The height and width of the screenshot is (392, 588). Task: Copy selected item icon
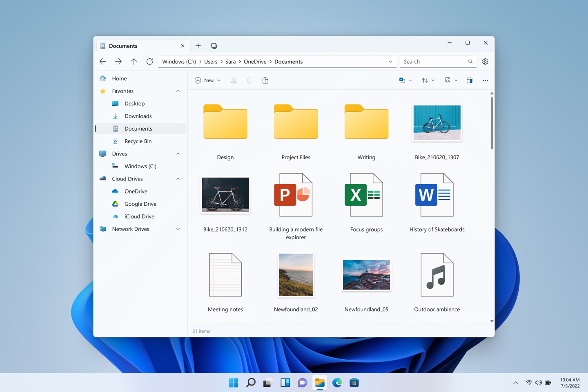pyautogui.click(x=249, y=80)
